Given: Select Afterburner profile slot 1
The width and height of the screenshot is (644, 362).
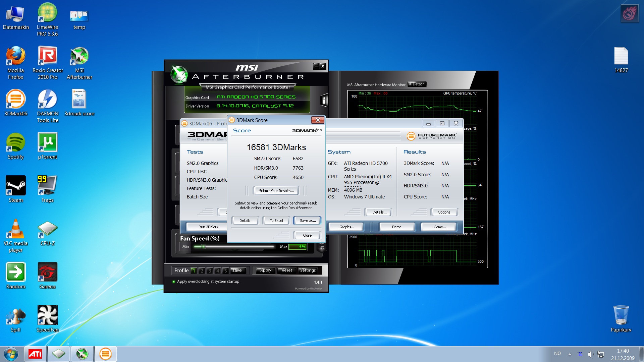Looking at the screenshot, I should point(194,270).
